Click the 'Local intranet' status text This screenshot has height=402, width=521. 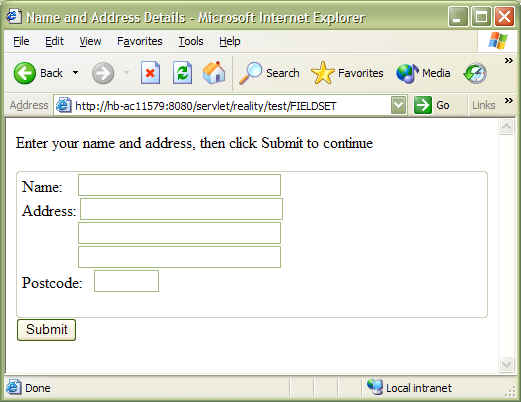click(x=419, y=388)
